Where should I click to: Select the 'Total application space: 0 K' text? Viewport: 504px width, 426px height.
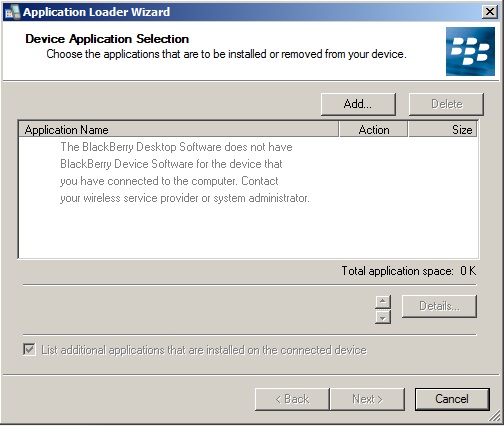[x=409, y=271]
